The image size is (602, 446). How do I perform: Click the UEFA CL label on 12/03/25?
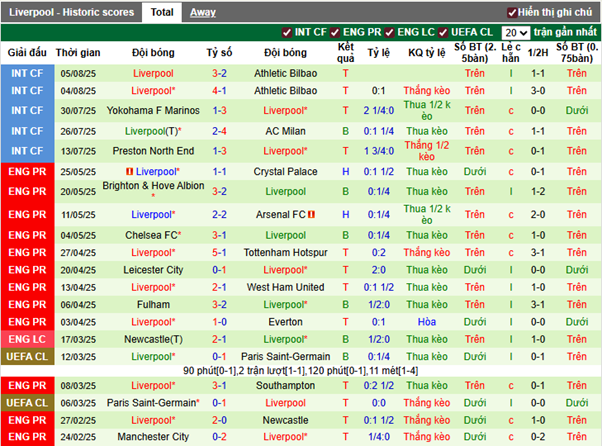(x=27, y=357)
